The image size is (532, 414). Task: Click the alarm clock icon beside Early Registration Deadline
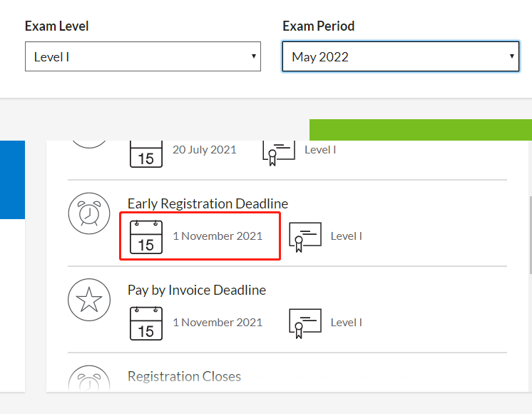89,213
